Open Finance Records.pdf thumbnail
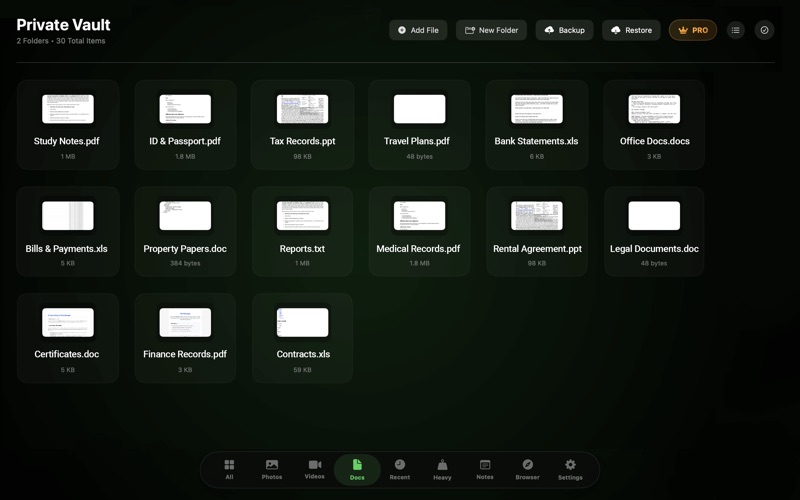Viewport: 800px width, 500px height. click(185, 322)
